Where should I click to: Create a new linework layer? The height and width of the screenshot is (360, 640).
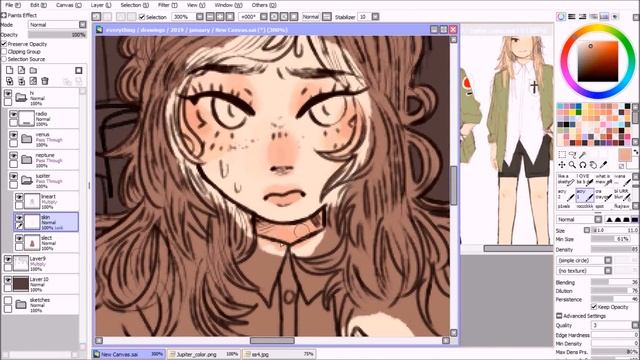pos(21,71)
